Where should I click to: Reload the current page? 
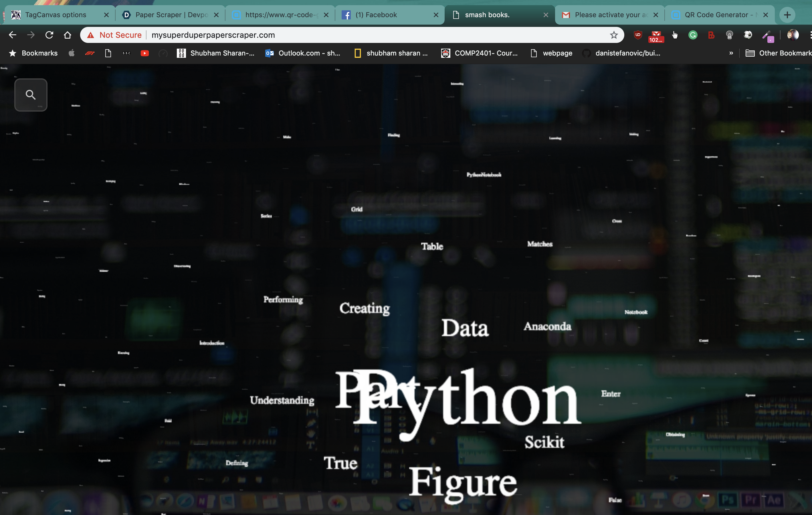[49, 35]
